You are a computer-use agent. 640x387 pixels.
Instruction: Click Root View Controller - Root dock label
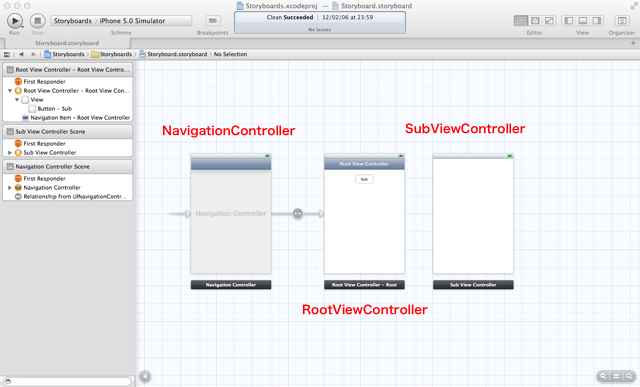[x=364, y=285]
